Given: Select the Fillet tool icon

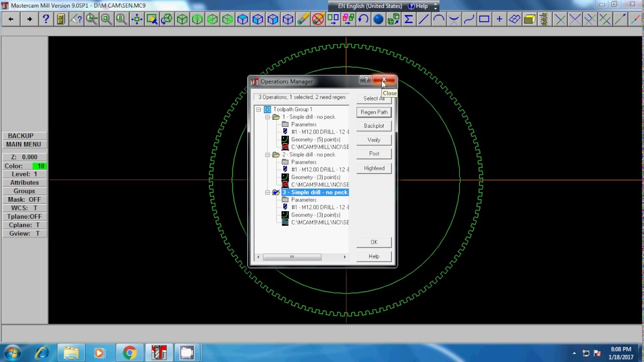Looking at the screenshot, I should [454, 19].
